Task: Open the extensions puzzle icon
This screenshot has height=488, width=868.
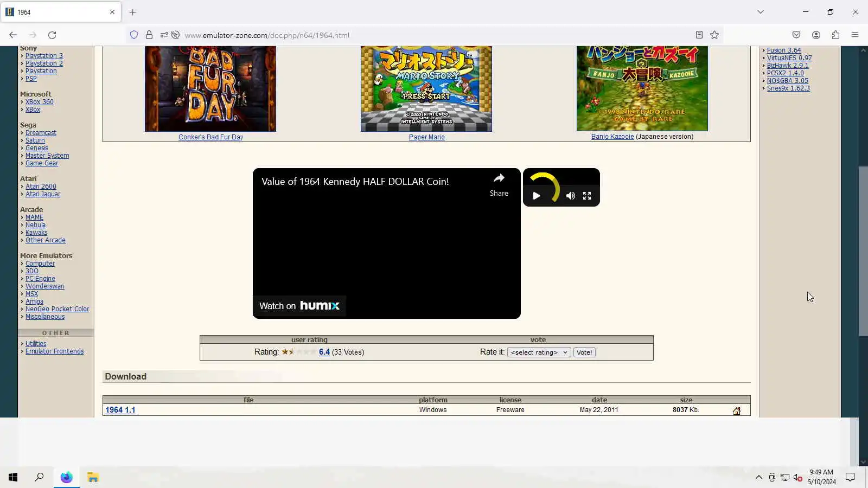Action: 835,35
